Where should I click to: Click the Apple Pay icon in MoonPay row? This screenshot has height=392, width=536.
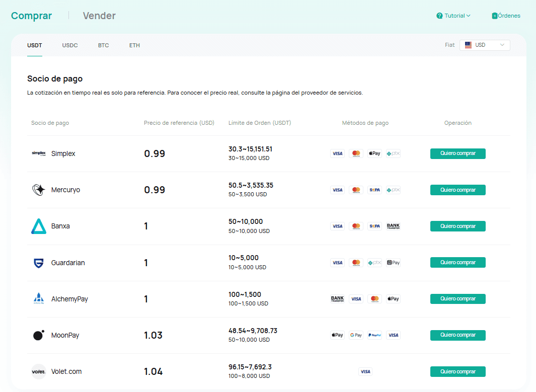[337, 335]
